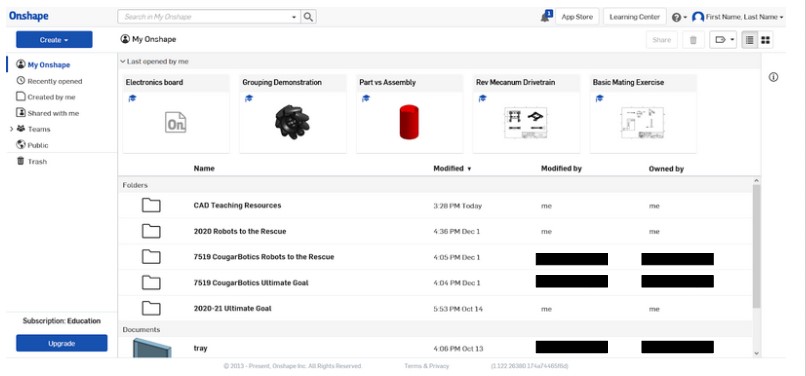
Task: Open the Basic Mating Exercise thumbnail
Action: click(642, 122)
